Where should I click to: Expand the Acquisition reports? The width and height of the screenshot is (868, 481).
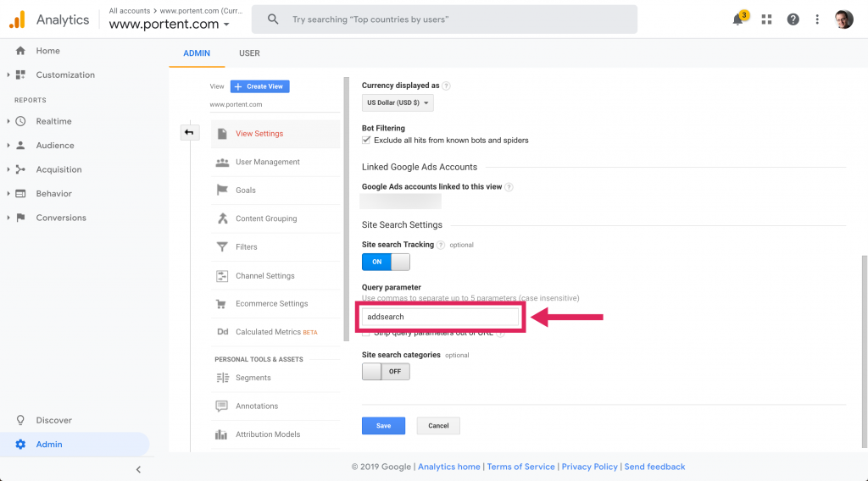[x=8, y=169]
